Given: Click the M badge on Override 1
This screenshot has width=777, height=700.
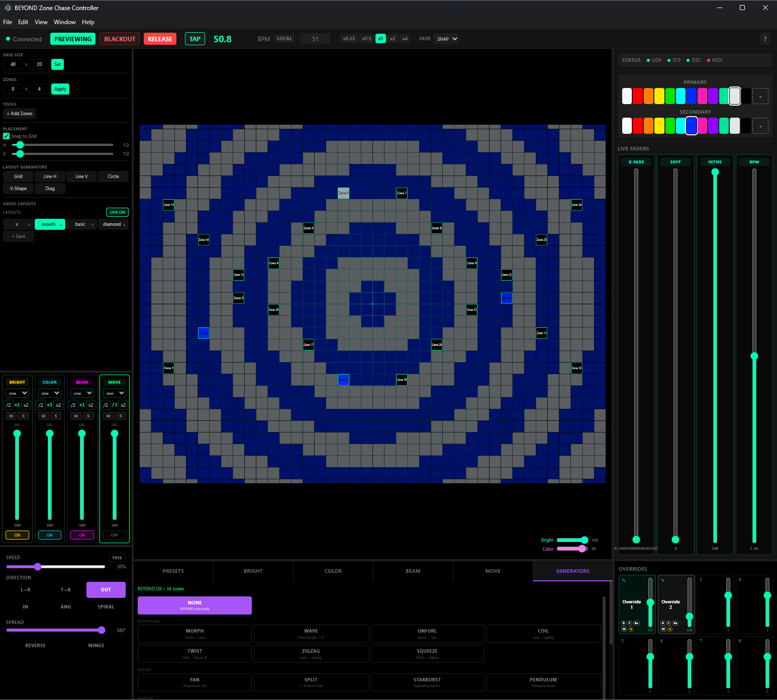Looking at the screenshot, I should [x=624, y=629].
